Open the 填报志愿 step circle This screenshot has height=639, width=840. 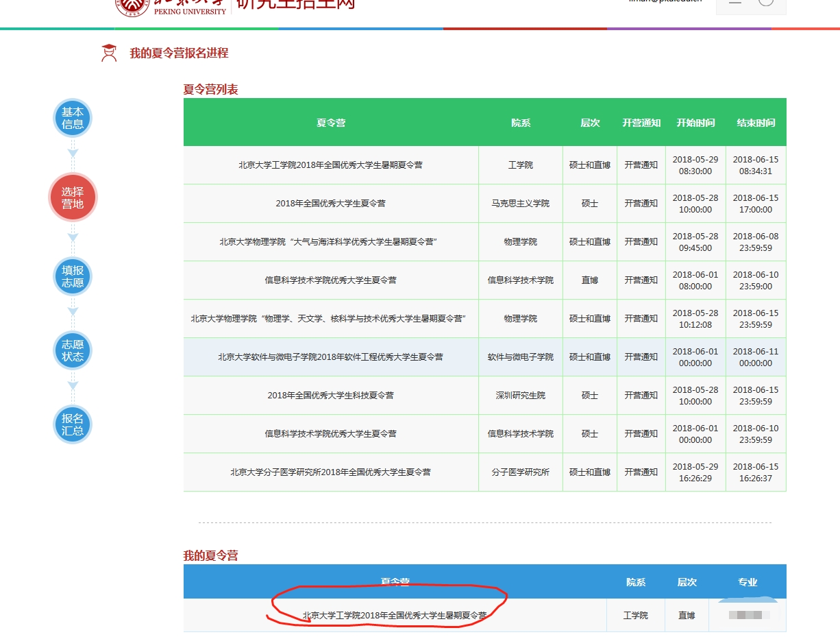click(x=73, y=276)
